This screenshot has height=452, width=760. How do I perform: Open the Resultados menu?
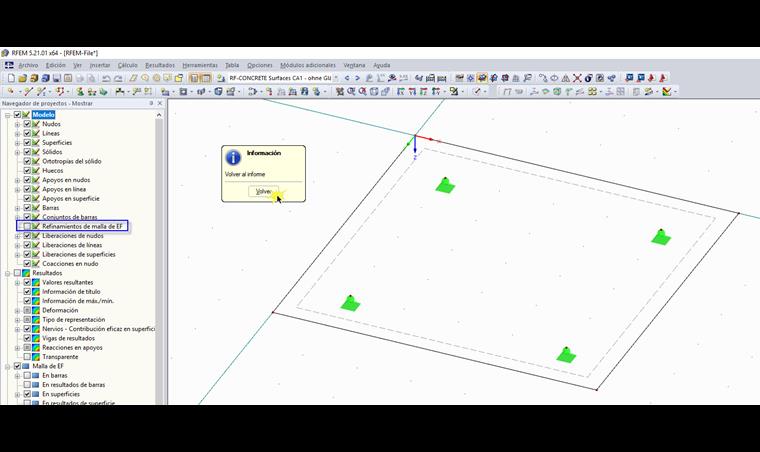160,65
